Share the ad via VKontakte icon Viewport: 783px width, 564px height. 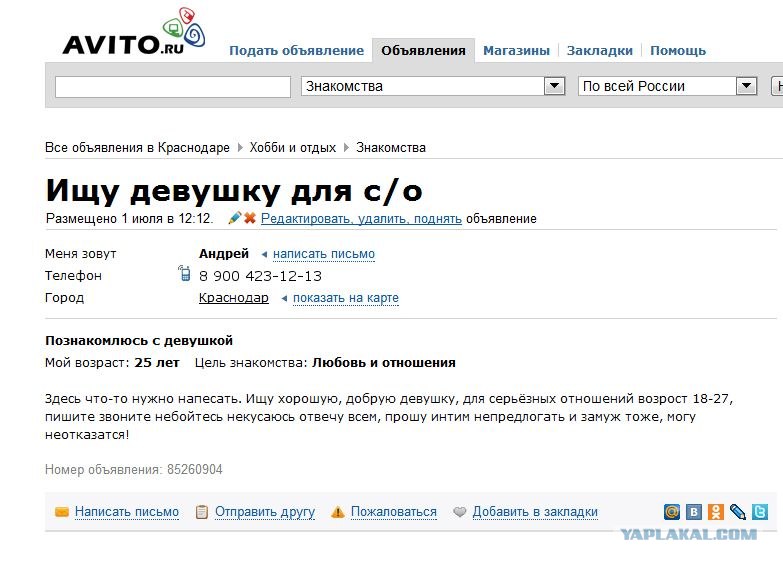click(694, 512)
